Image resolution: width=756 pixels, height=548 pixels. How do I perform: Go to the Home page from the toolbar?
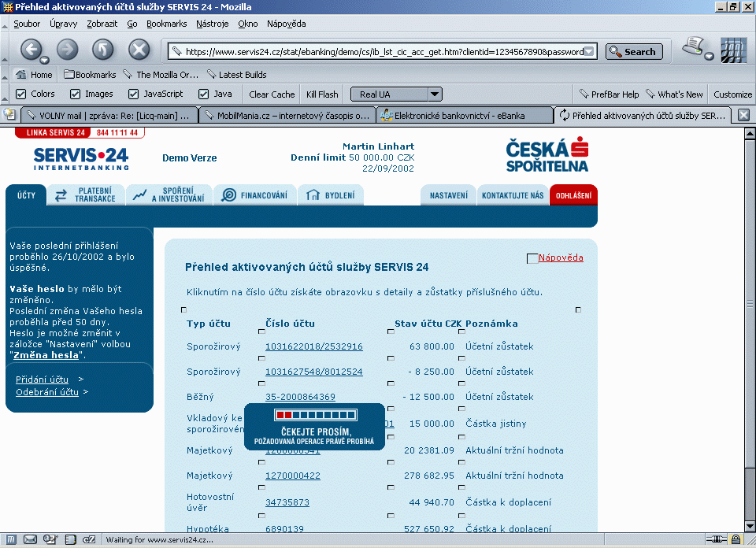[34, 75]
